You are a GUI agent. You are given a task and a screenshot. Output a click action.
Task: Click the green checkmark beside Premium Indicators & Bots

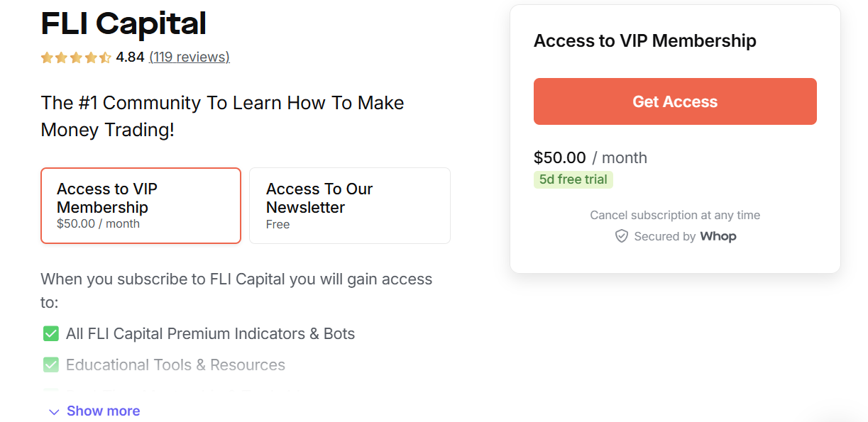tap(50, 333)
